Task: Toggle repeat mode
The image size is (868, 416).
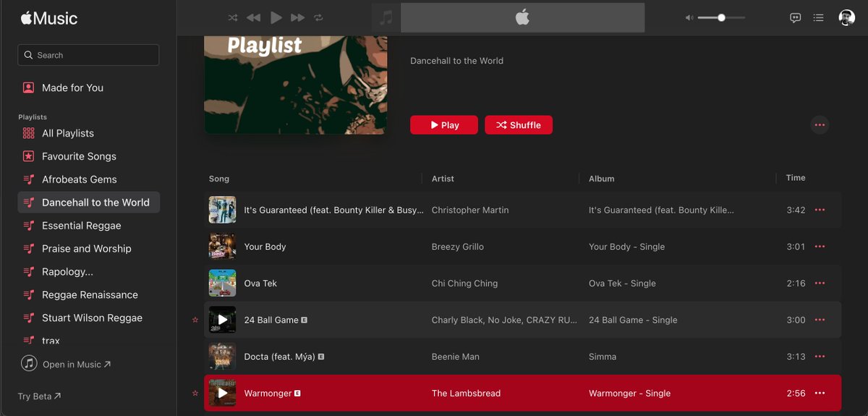Action: [x=318, y=17]
